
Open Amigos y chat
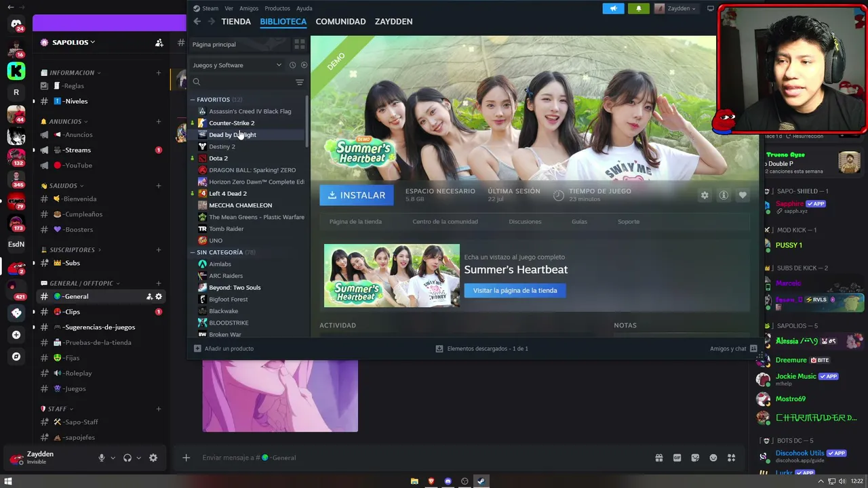(733, 348)
